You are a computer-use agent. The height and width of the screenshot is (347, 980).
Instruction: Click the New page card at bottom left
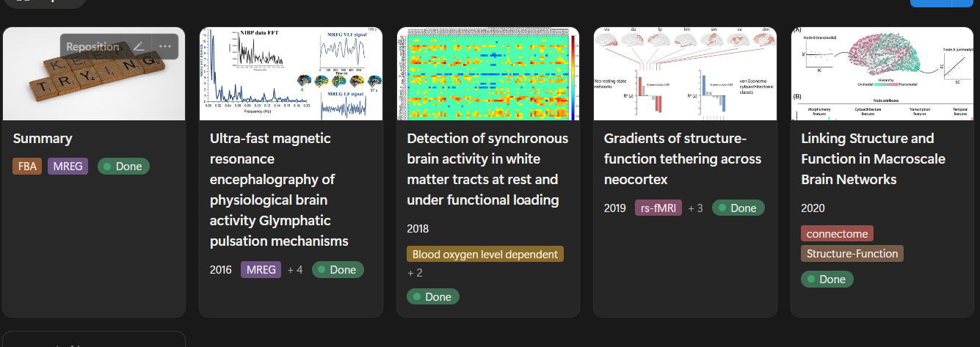point(93,340)
